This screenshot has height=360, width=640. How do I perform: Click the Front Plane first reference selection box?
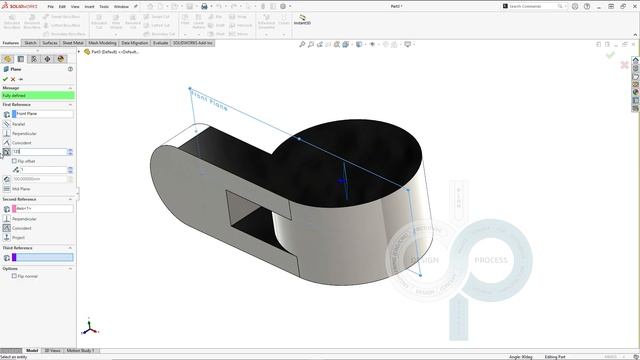(x=42, y=114)
